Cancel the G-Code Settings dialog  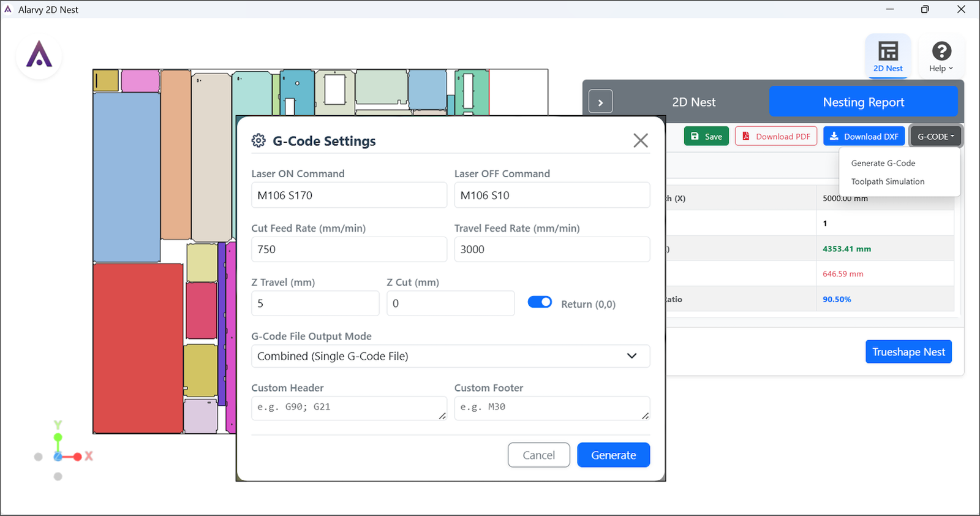pos(539,455)
